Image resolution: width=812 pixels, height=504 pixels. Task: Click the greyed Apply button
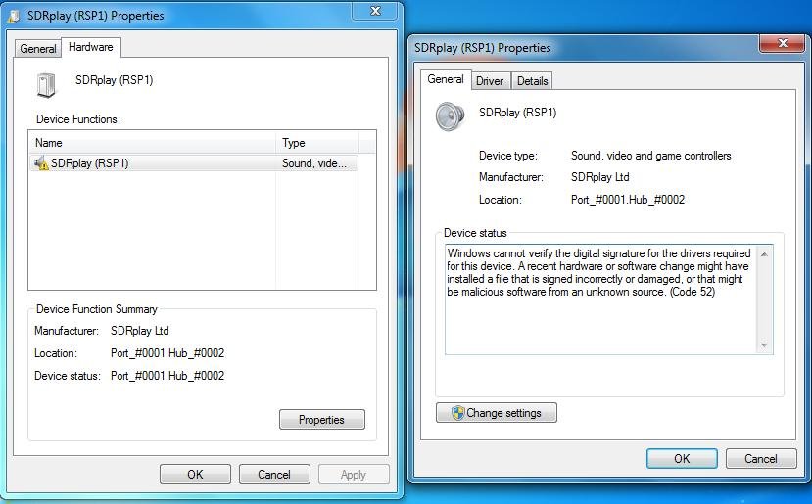(354, 475)
